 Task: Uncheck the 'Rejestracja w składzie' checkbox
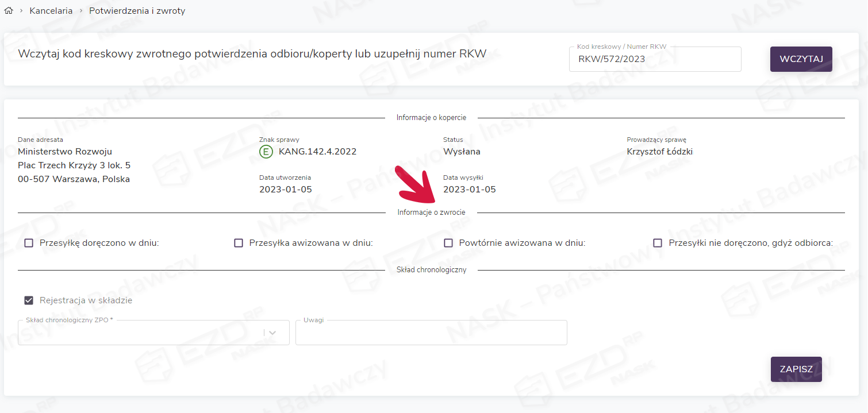tap(29, 300)
